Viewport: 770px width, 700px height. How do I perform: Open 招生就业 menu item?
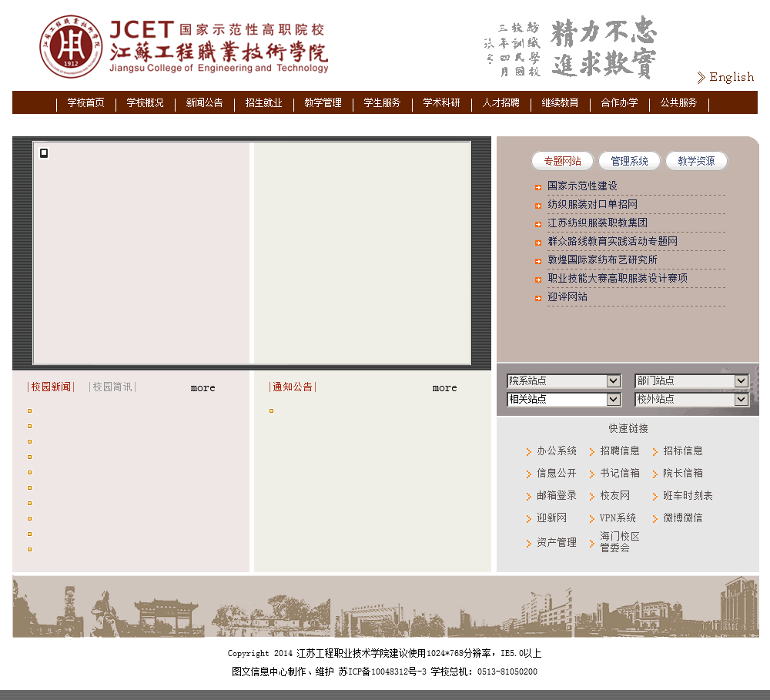263,102
